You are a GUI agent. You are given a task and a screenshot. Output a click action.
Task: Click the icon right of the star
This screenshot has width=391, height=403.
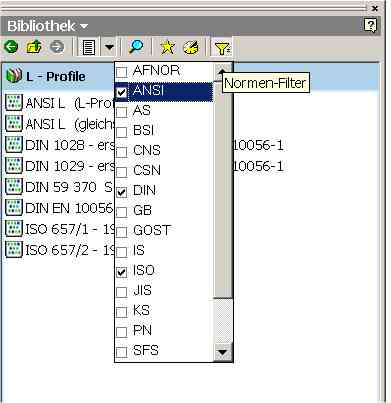pos(191,47)
